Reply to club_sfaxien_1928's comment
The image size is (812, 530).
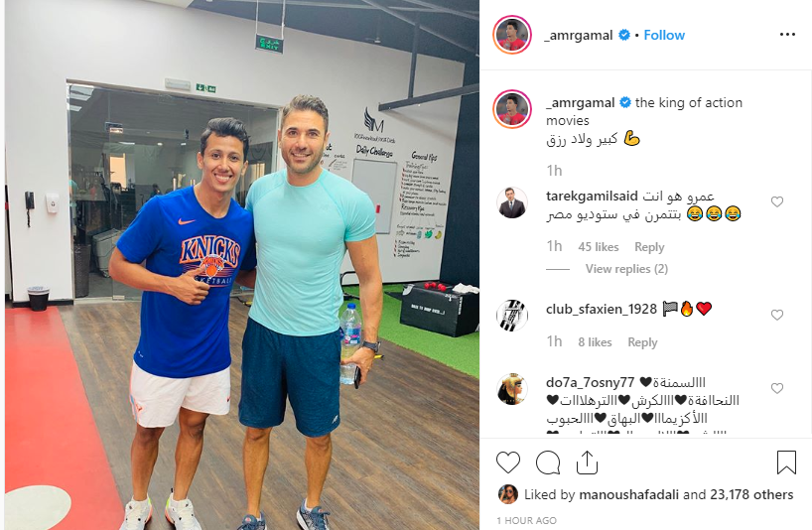[x=642, y=342]
